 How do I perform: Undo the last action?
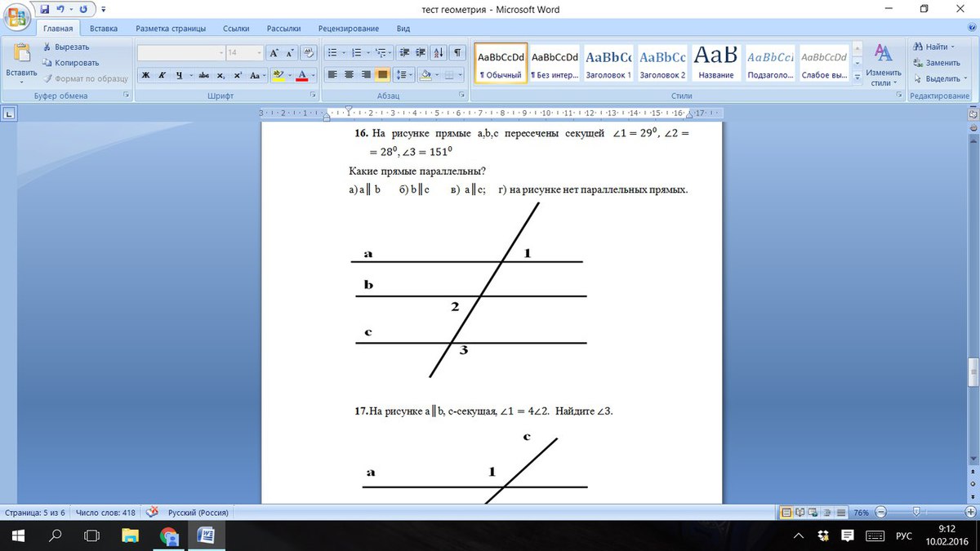pos(60,8)
